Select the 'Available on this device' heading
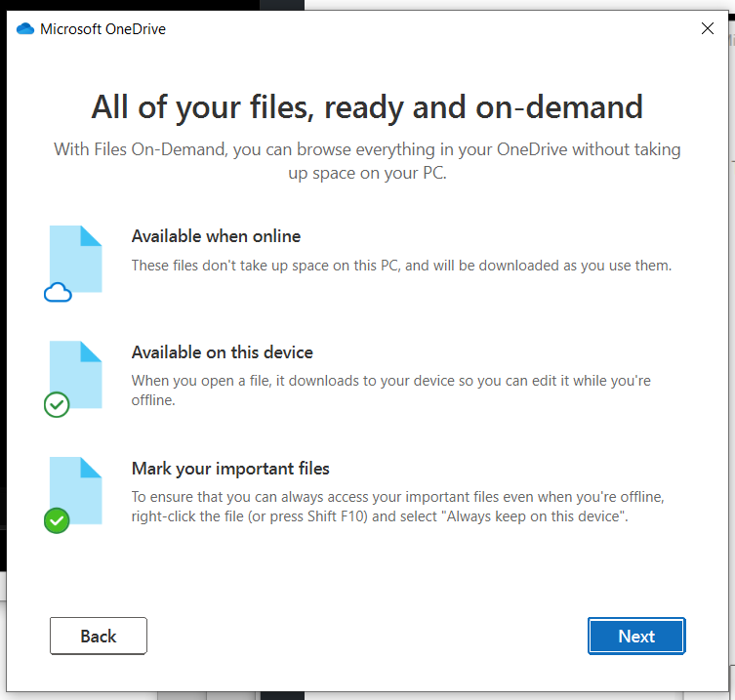 coord(222,352)
